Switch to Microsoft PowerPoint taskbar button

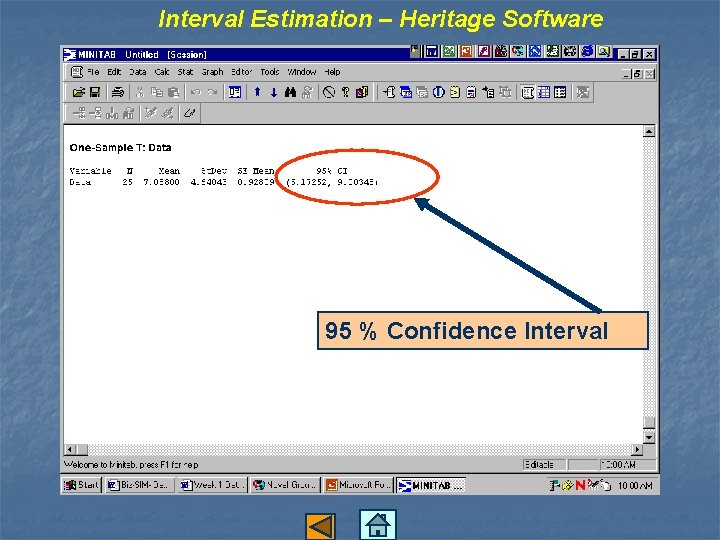[x=358, y=485]
